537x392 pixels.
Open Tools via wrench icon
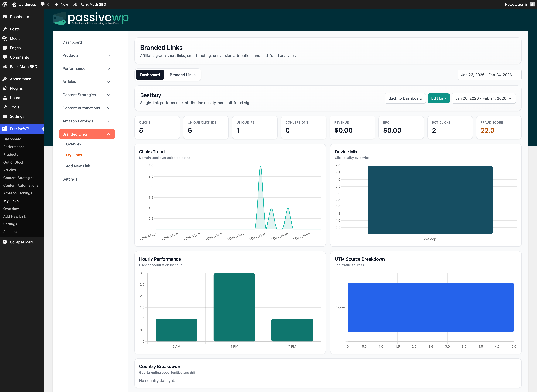point(5,107)
